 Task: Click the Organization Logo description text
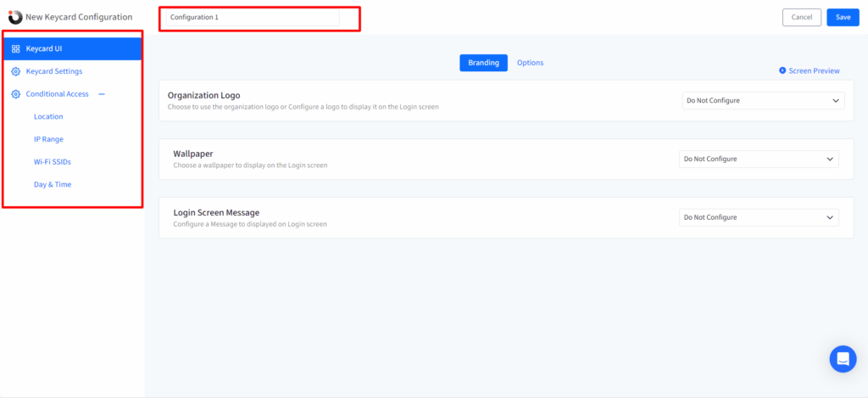(303, 107)
